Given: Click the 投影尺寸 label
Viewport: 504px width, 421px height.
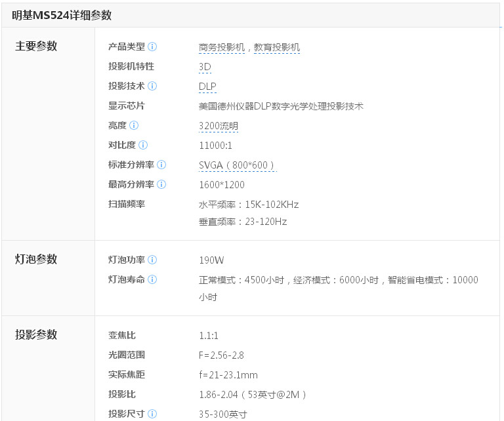Looking at the screenshot, I should pyautogui.click(x=126, y=414).
